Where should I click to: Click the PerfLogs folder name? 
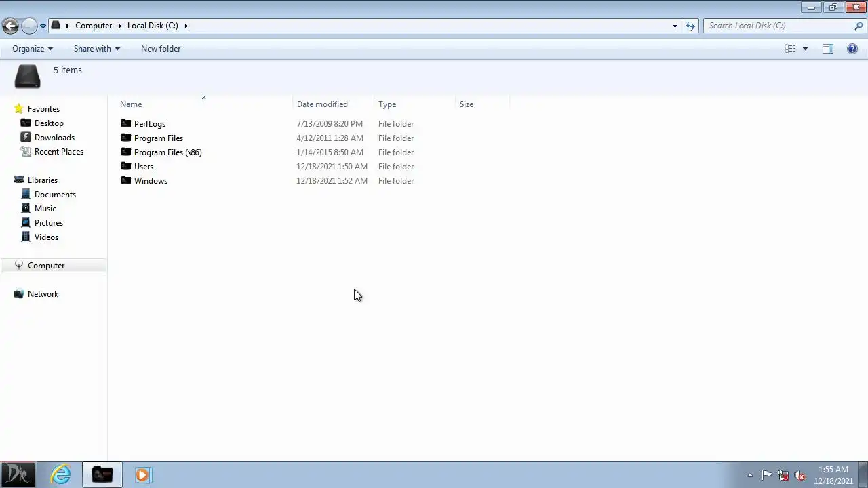[150, 124]
